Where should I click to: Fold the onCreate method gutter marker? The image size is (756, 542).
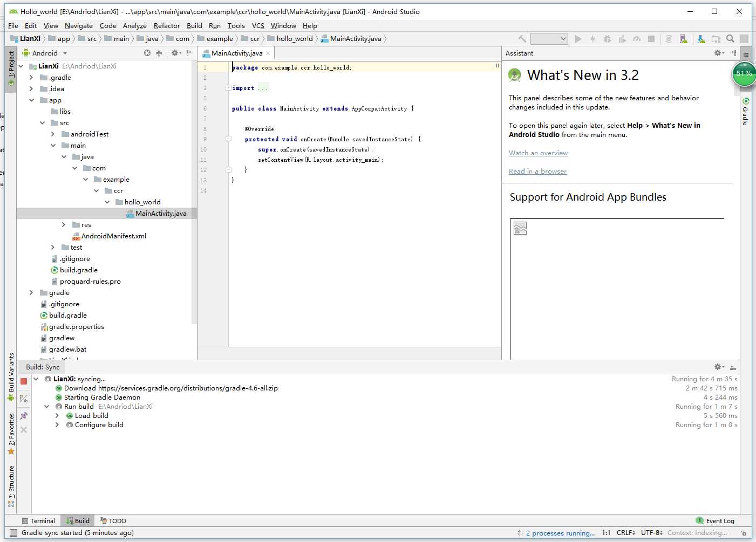point(228,139)
